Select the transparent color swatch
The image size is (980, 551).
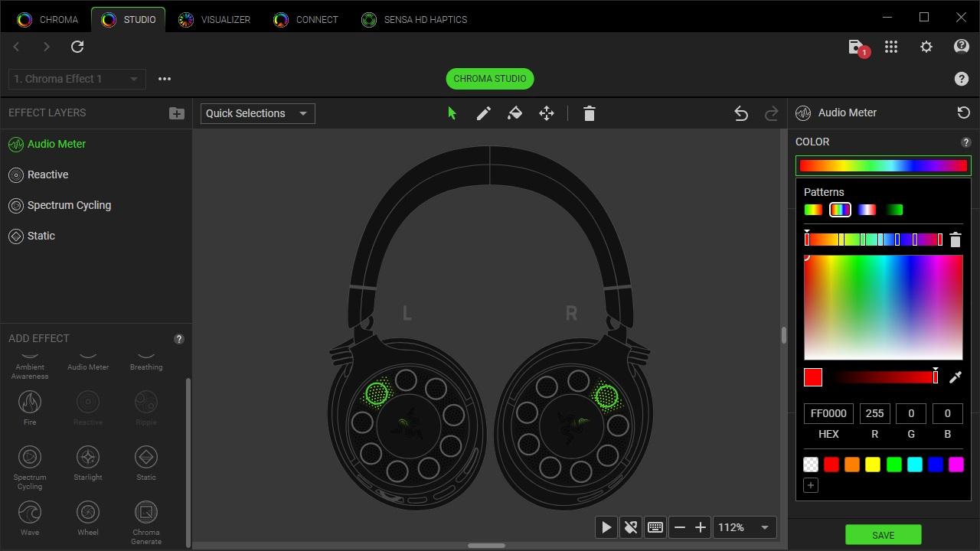pyautogui.click(x=811, y=465)
